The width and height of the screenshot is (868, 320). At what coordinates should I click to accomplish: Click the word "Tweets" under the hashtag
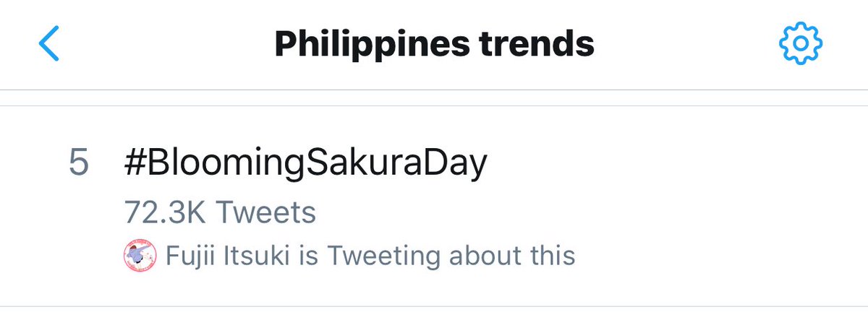(266, 213)
